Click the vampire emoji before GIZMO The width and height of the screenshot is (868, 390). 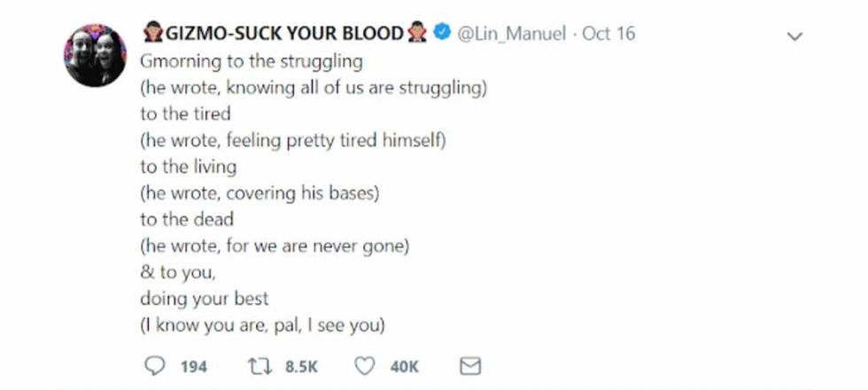pyautogui.click(x=152, y=35)
